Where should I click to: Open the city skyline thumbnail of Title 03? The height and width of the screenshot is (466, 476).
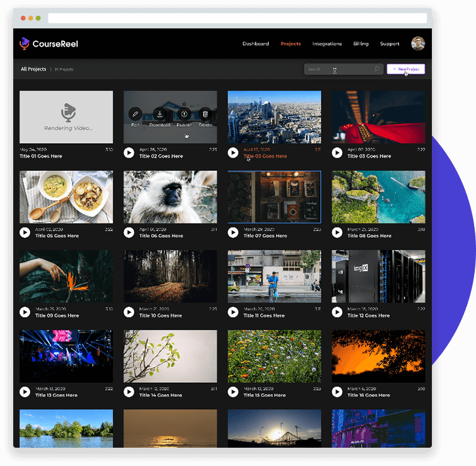274,117
